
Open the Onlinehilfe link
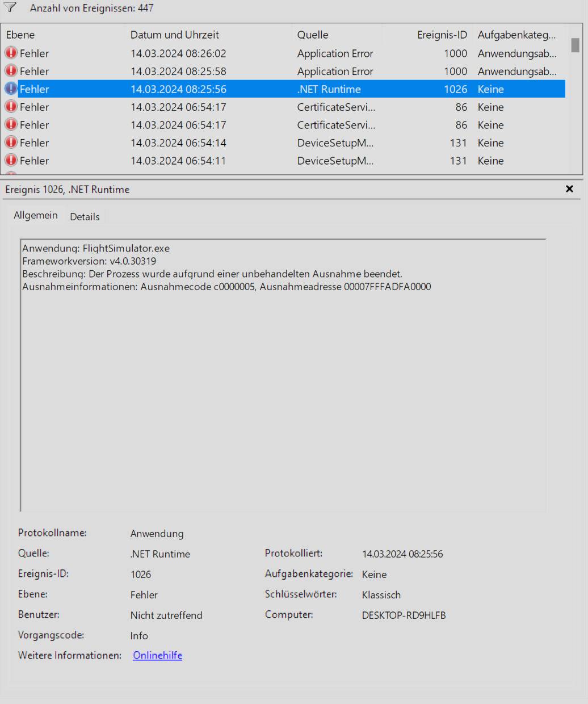(157, 655)
